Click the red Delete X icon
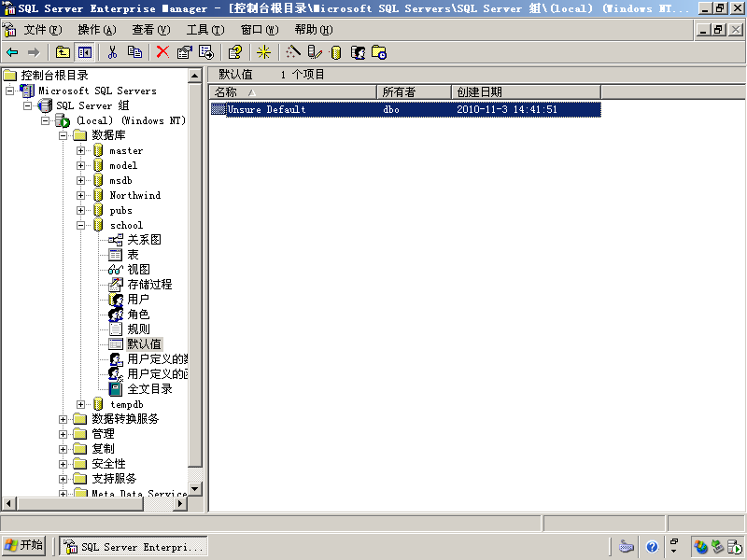747x560 pixels. pos(162,52)
